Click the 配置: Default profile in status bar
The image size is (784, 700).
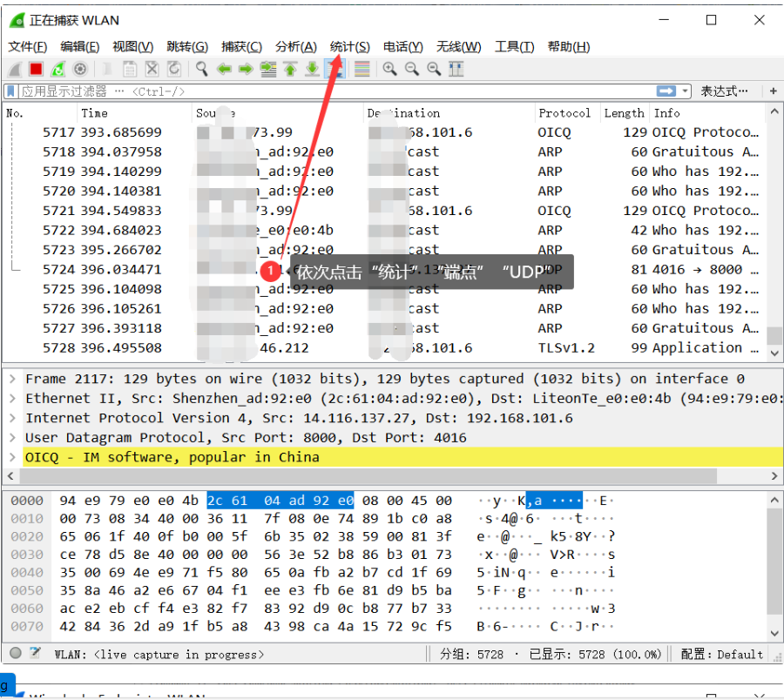[x=722, y=654]
